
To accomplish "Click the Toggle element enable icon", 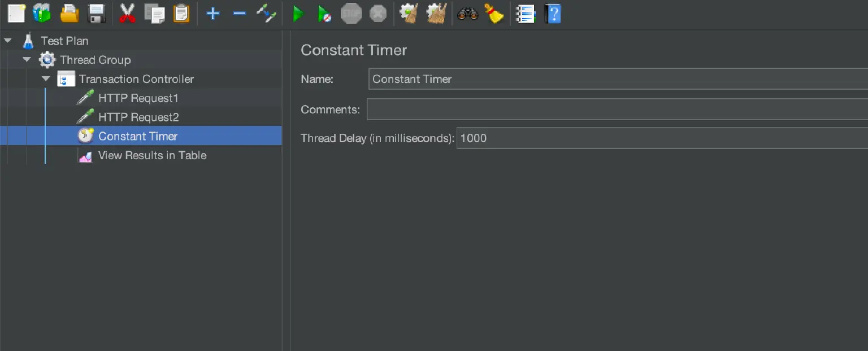I will coord(266,13).
